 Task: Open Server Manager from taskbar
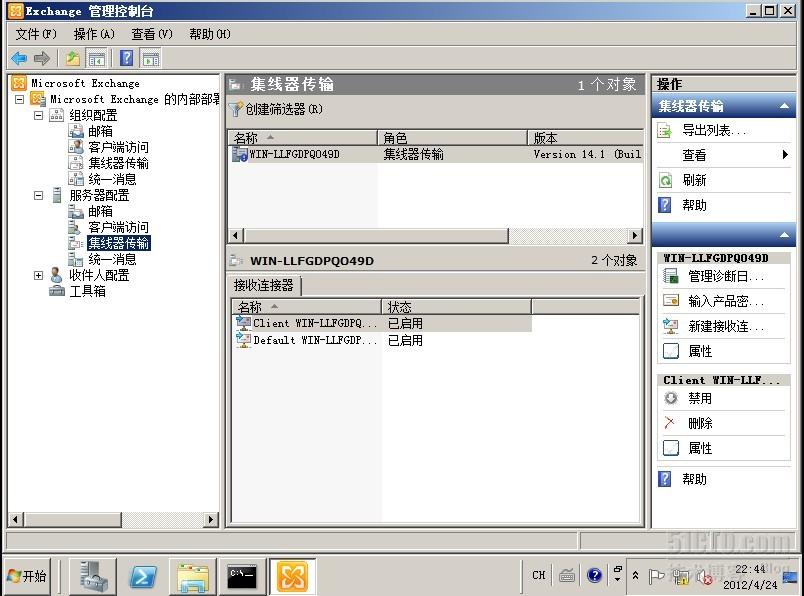(93, 577)
